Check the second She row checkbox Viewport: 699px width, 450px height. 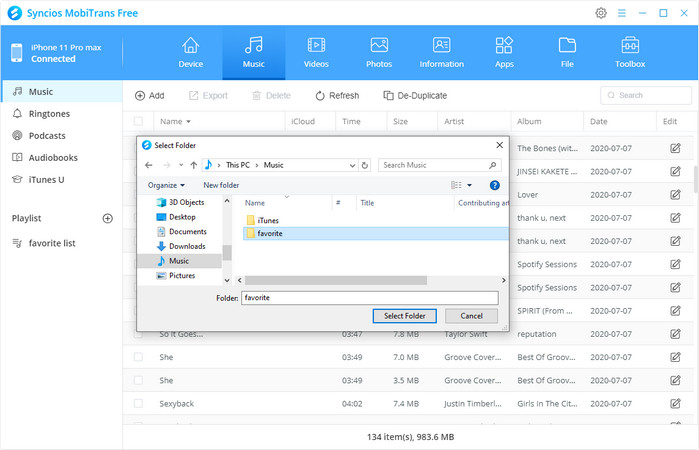click(138, 380)
